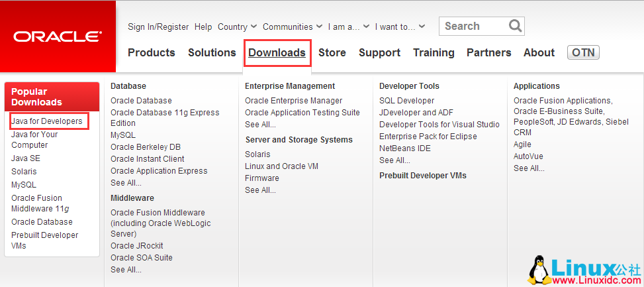The width and height of the screenshot is (644, 287).
Task: Open Oracle Instant Client link
Action: tap(148, 159)
